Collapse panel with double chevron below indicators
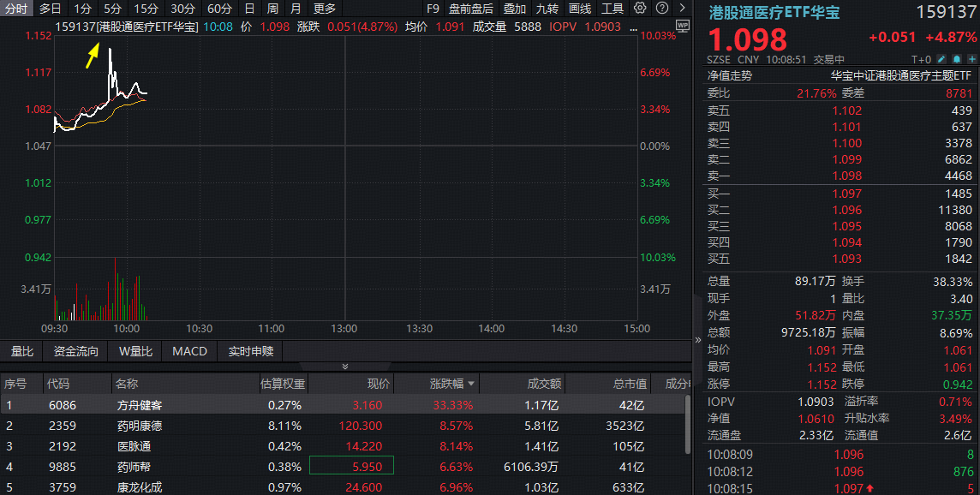This screenshot has height=495, width=980. point(345,367)
